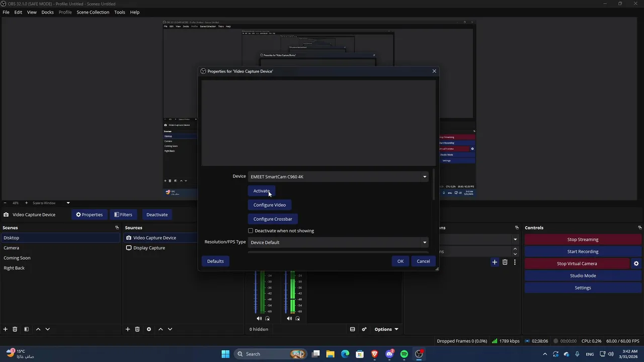Open the Edit menu

click(18, 12)
